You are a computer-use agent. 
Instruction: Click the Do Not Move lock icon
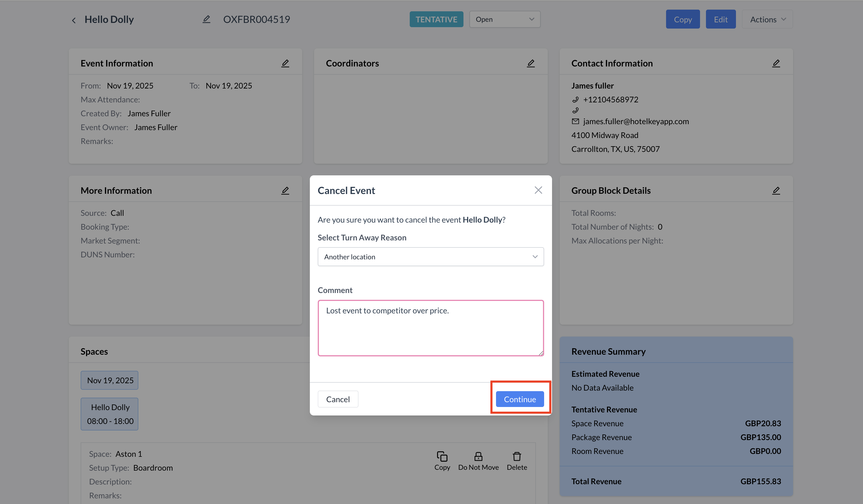478,456
